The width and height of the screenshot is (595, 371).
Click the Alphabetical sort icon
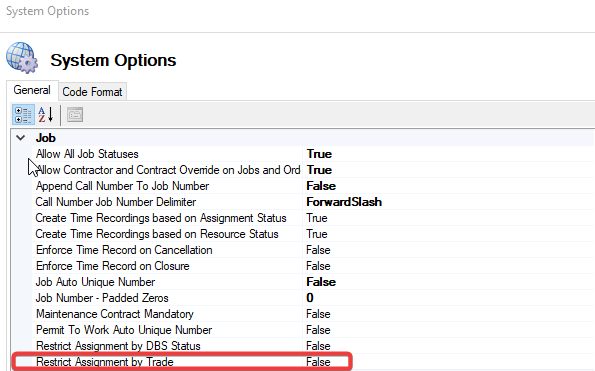pyautogui.click(x=46, y=115)
